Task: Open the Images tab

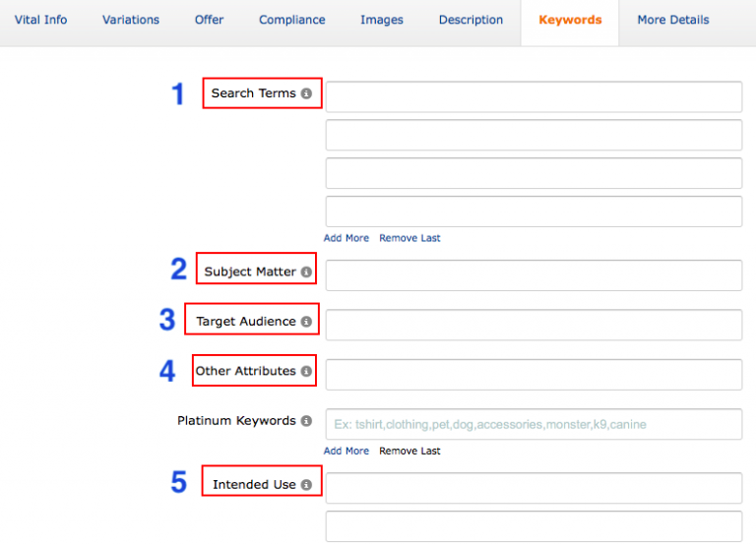Action: click(382, 20)
